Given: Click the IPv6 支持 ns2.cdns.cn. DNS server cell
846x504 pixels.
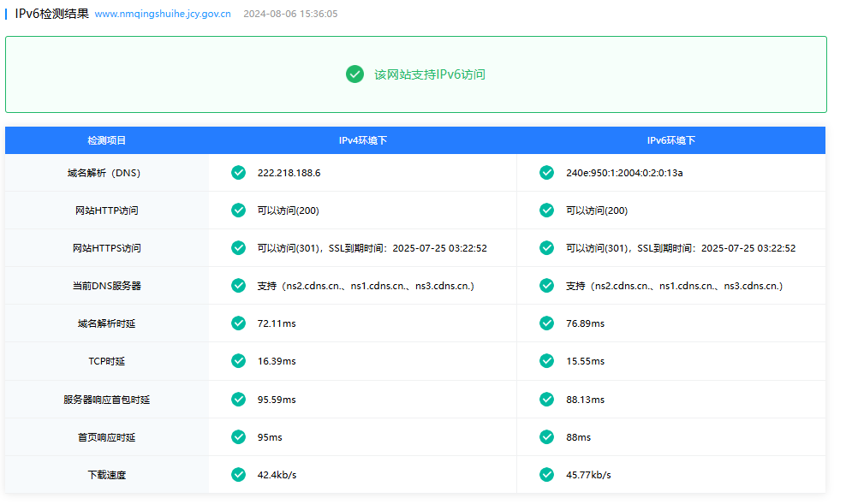Looking at the screenshot, I should tap(675, 287).
